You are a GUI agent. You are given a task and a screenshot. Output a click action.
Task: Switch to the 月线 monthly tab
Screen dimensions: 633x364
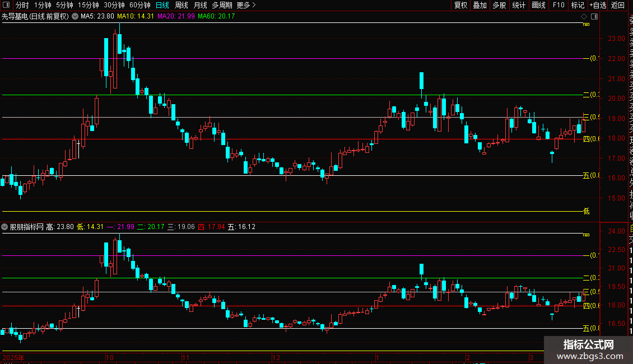(200, 5)
